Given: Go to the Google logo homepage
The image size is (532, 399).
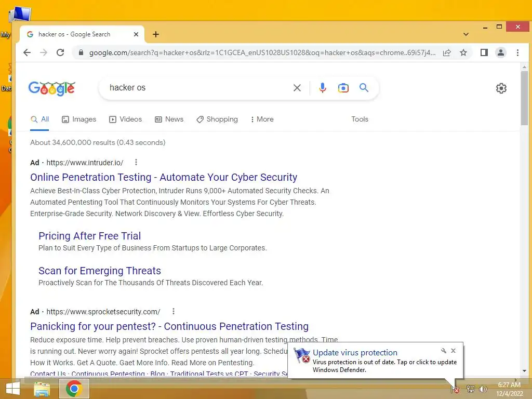Looking at the screenshot, I should click(51, 88).
